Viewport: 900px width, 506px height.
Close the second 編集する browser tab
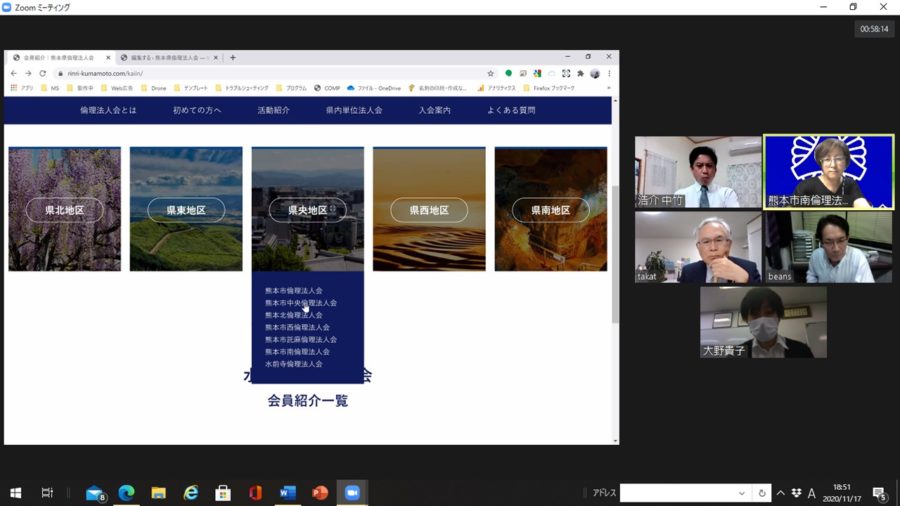pos(216,57)
